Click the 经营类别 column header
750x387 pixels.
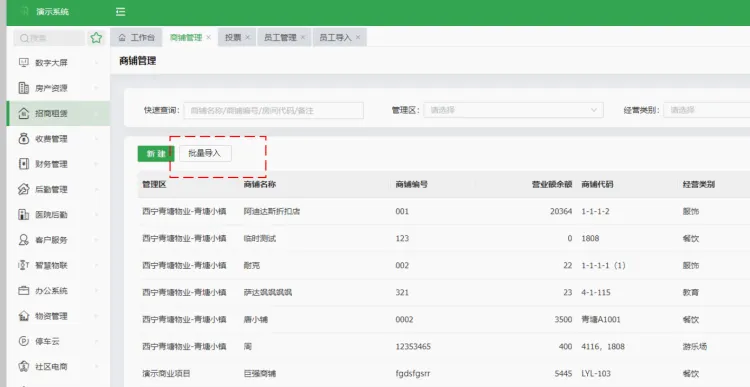(x=699, y=184)
